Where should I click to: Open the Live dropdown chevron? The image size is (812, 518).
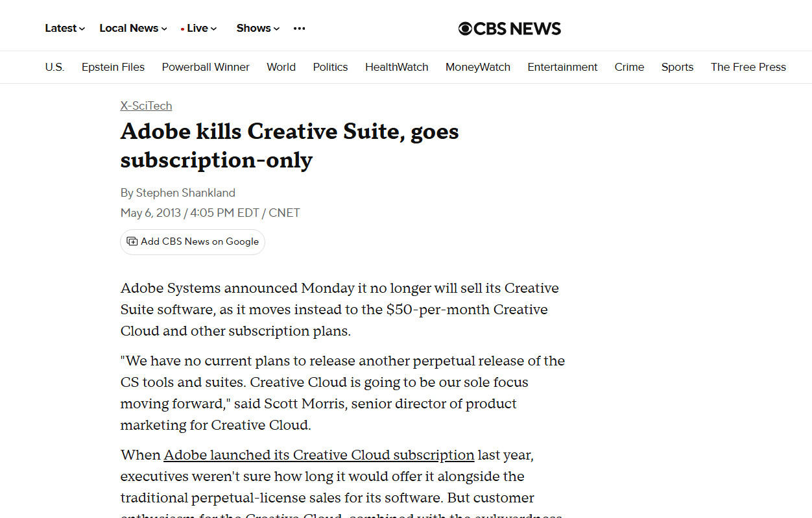(x=213, y=28)
